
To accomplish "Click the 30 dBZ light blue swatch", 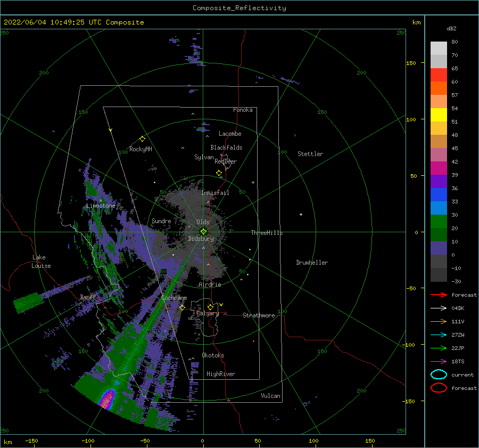I will (439, 208).
